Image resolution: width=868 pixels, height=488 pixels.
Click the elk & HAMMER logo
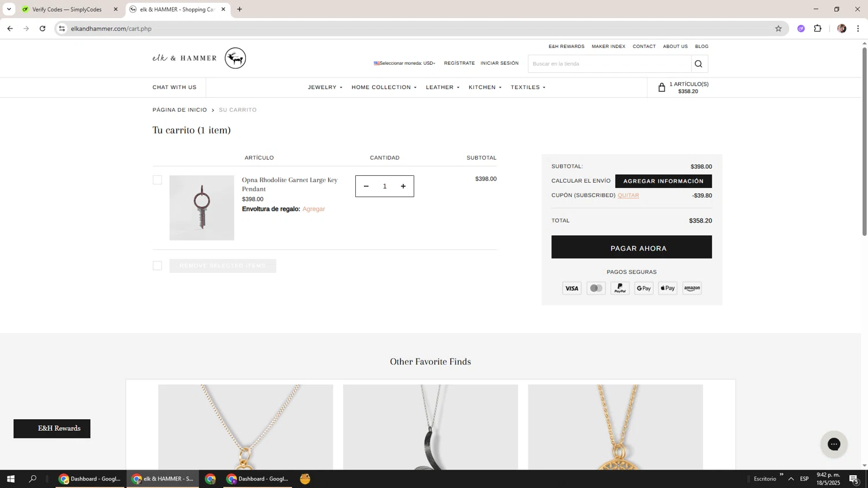tap(199, 58)
